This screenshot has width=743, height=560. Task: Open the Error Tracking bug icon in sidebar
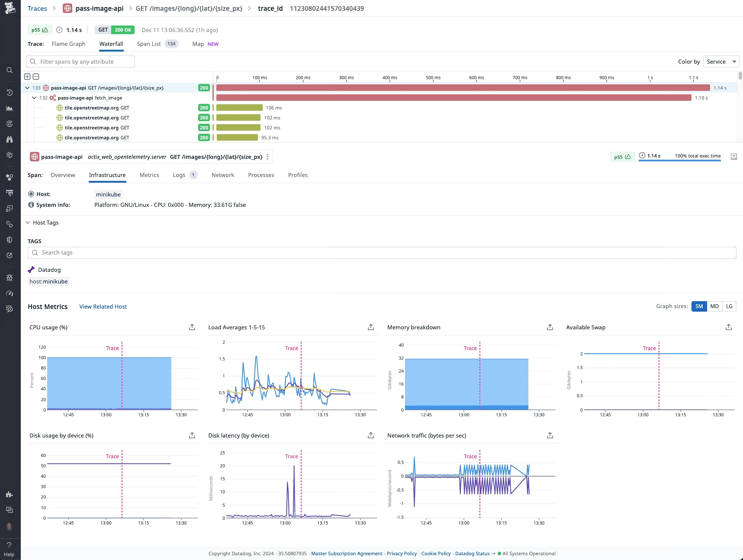(9, 277)
